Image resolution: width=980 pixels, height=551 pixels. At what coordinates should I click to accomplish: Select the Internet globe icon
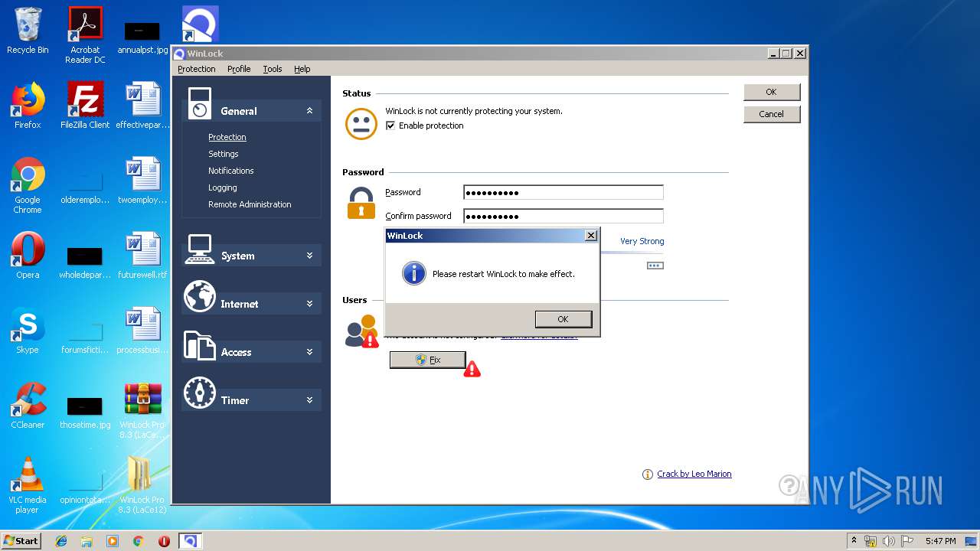coord(199,297)
